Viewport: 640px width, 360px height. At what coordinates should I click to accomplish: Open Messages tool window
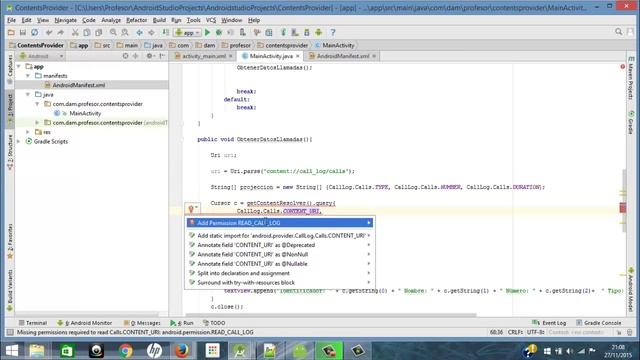pyautogui.click(x=142, y=323)
